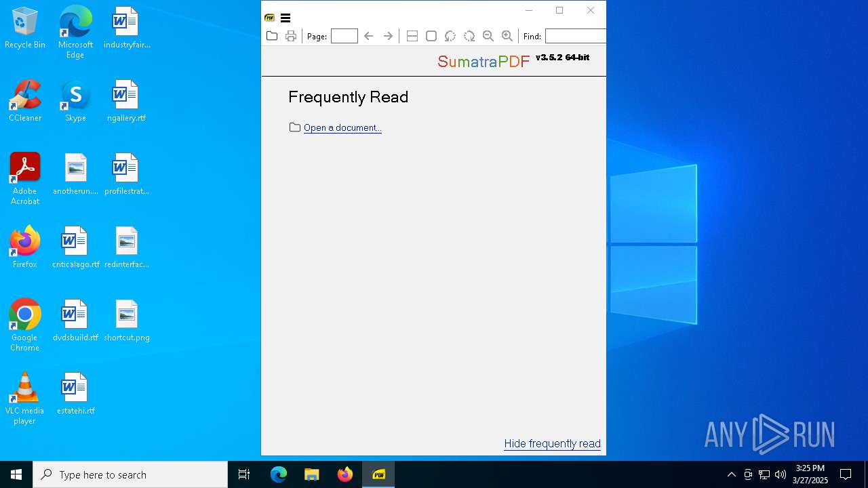Screen dimensions: 868x488
Task: Select the anotherun image file on desktop
Action: pos(75,175)
